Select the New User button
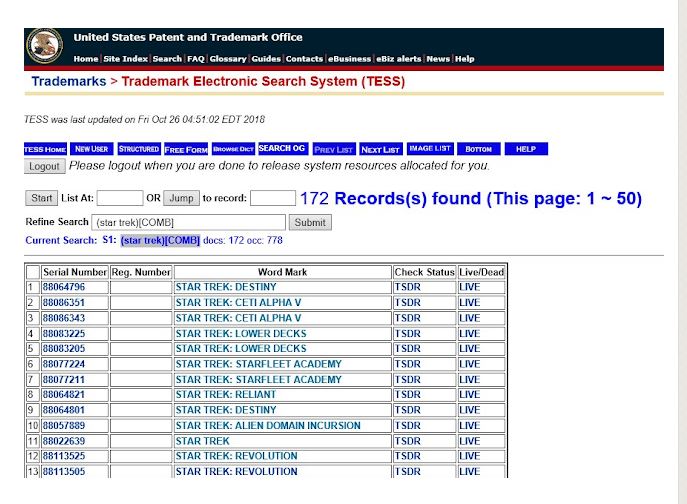 92,149
